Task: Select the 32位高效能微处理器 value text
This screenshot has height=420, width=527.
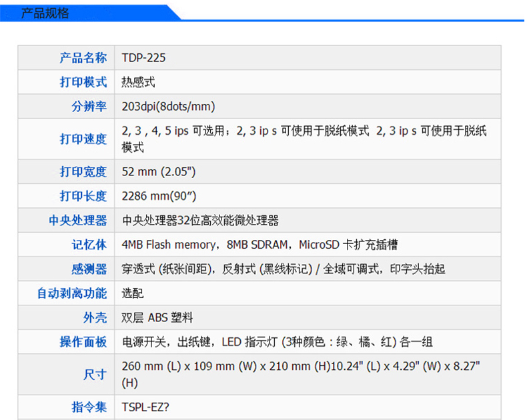Action: point(228,221)
